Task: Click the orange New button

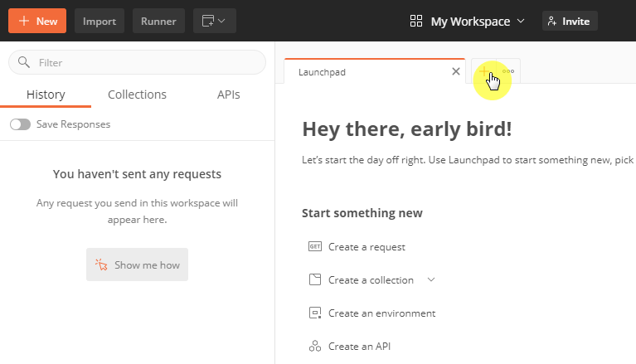Action: (37, 21)
